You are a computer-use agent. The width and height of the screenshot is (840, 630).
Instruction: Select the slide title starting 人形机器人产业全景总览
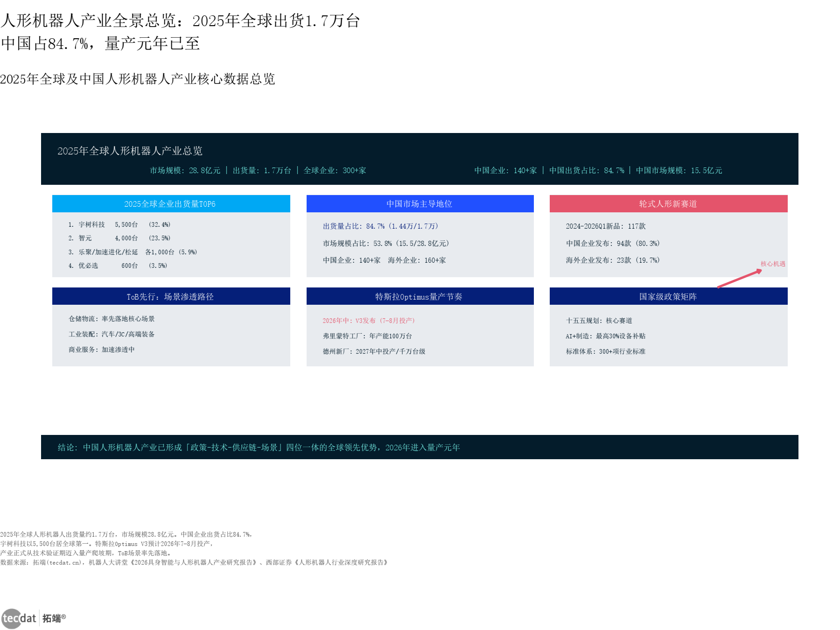pyautogui.click(x=180, y=21)
